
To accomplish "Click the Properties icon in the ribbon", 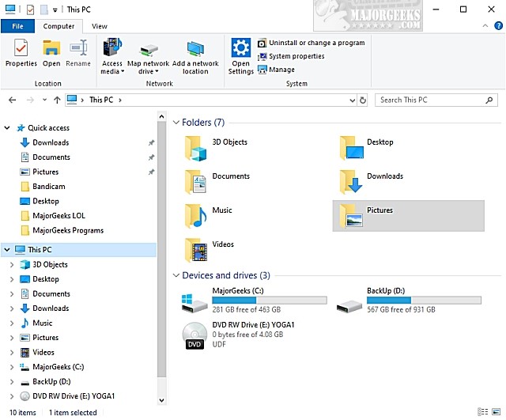I will (21, 52).
